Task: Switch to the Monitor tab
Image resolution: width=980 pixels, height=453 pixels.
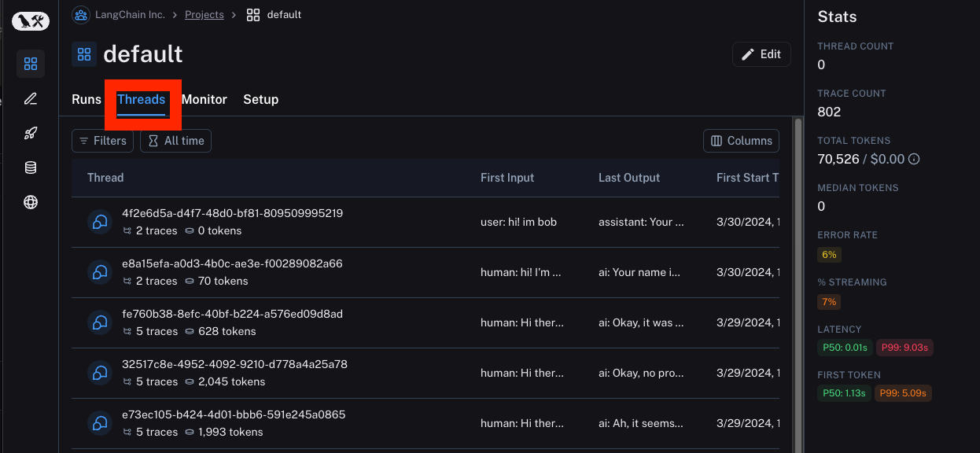Action: pos(204,99)
